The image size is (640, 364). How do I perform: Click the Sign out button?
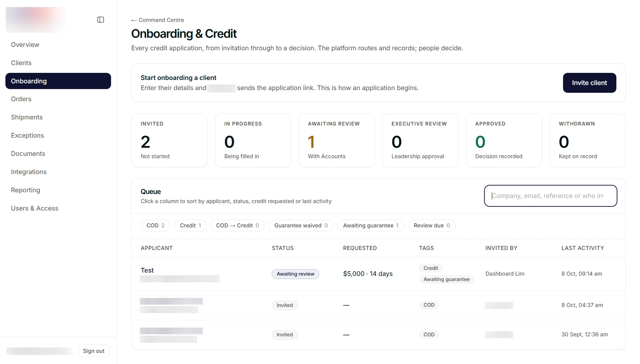coord(94,351)
